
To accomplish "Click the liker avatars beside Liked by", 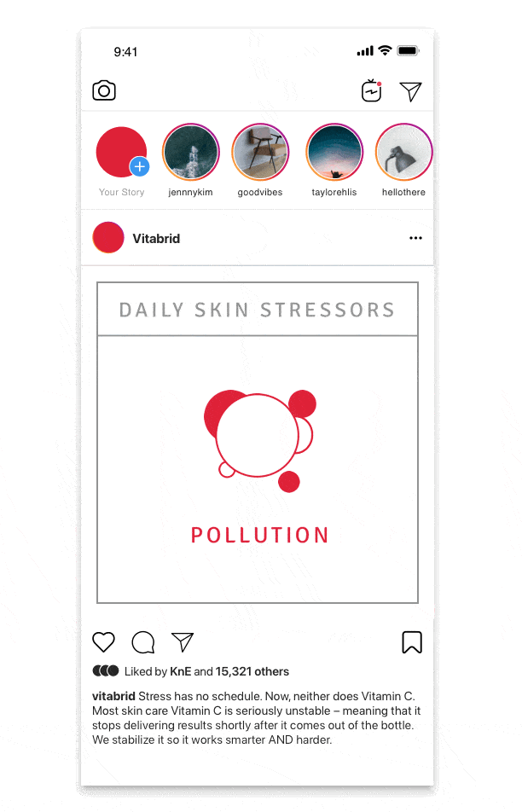I will click(106, 671).
